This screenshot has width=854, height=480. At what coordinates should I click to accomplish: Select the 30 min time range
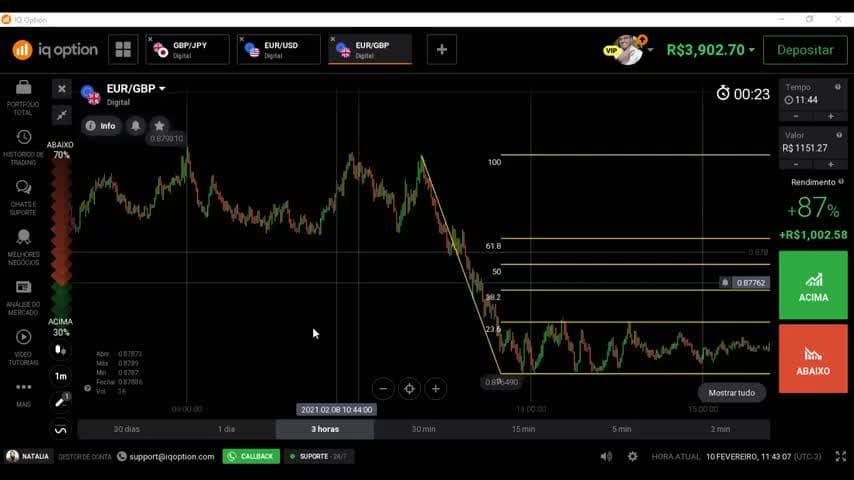pos(424,429)
